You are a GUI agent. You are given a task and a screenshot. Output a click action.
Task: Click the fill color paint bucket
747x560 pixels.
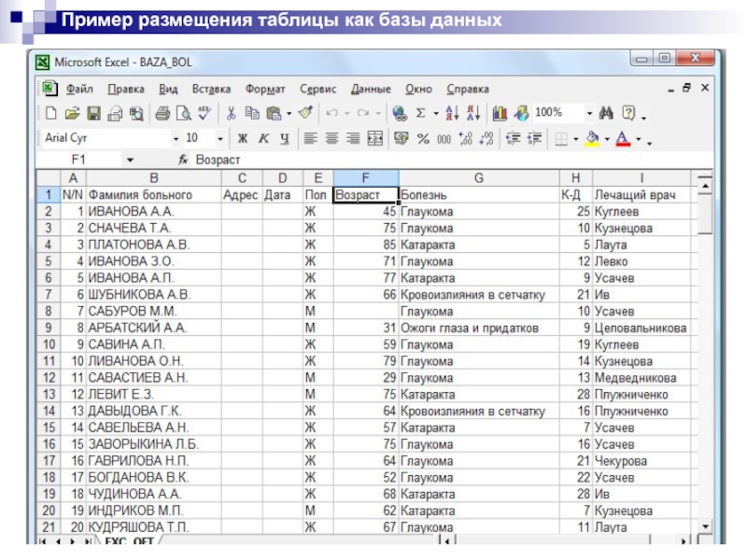pos(591,139)
